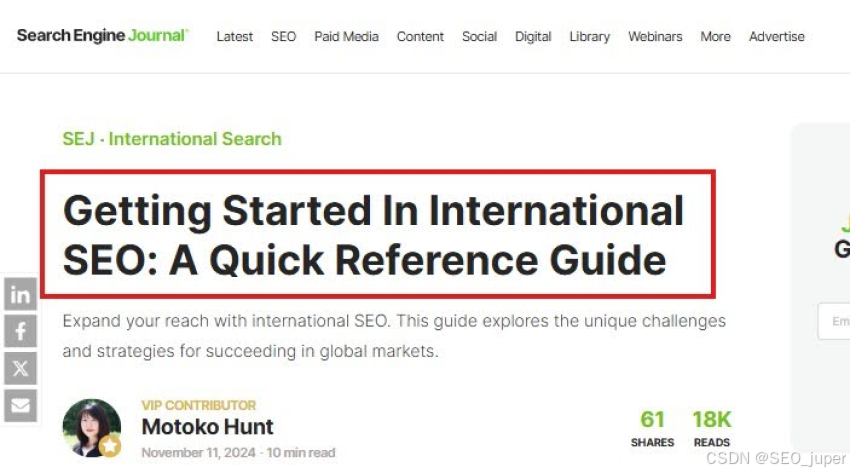Open the Search Engine Journal logo home

102,36
